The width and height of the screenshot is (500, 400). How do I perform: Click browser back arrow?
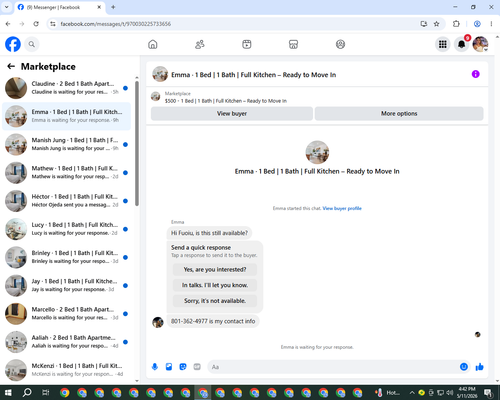(8, 24)
